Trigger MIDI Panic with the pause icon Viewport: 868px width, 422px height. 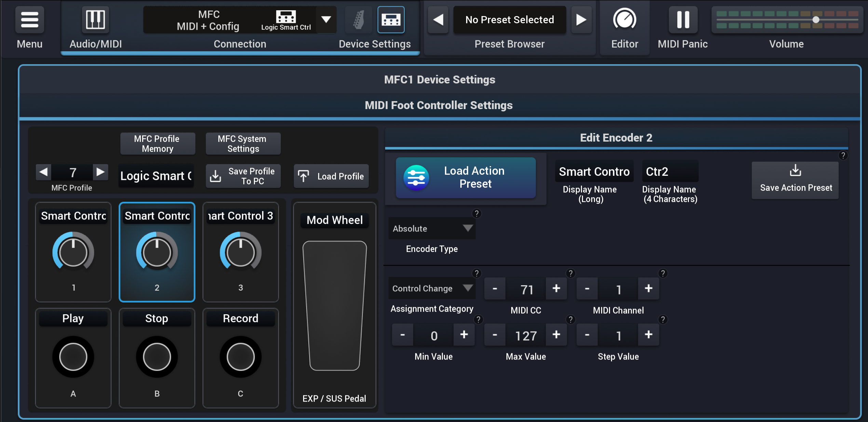pyautogui.click(x=682, y=19)
